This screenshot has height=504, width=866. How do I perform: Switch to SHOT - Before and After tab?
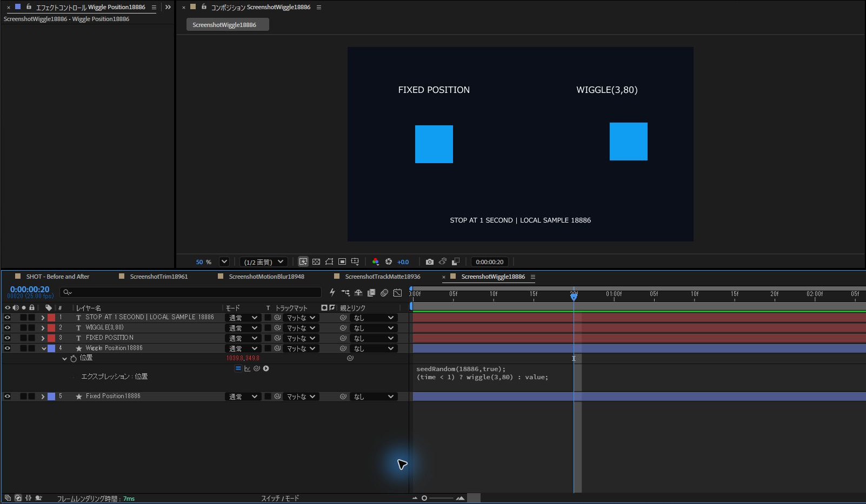click(58, 277)
